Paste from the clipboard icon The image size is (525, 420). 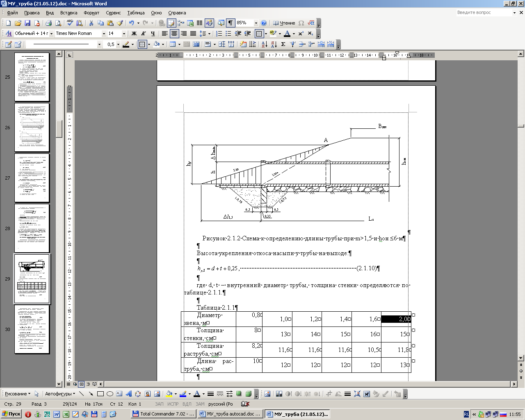[110, 23]
